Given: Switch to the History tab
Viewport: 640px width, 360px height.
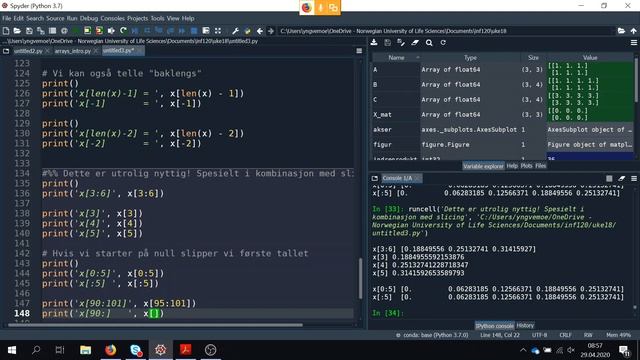Looking at the screenshot, I should point(525,325).
